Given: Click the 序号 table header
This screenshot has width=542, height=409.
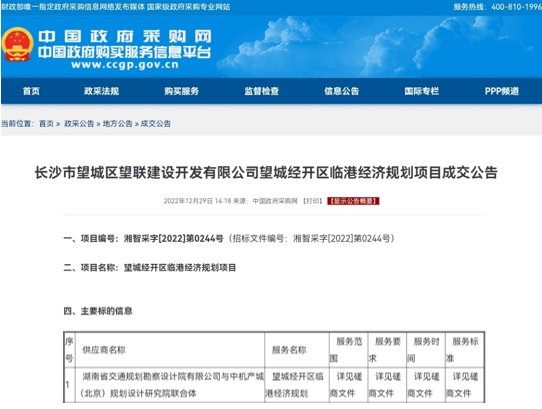Looking at the screenshot, I should click(69, 350).
